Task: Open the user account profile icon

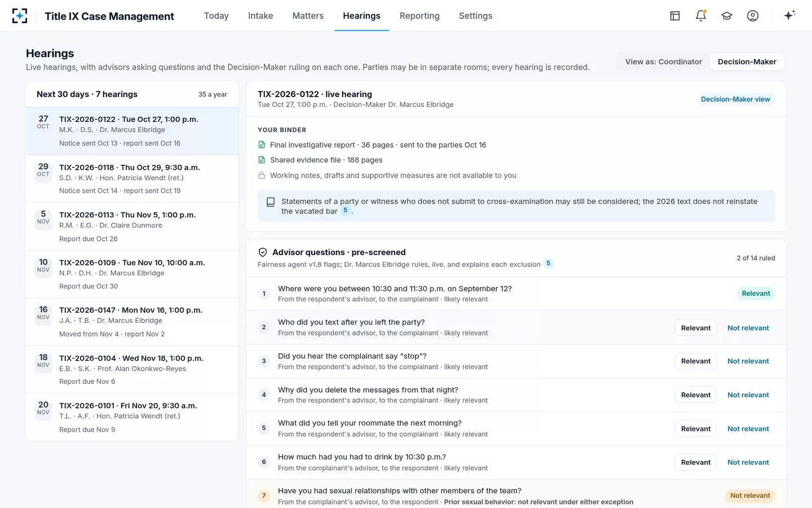Action: pyautogui.click(x=753, y=16)
